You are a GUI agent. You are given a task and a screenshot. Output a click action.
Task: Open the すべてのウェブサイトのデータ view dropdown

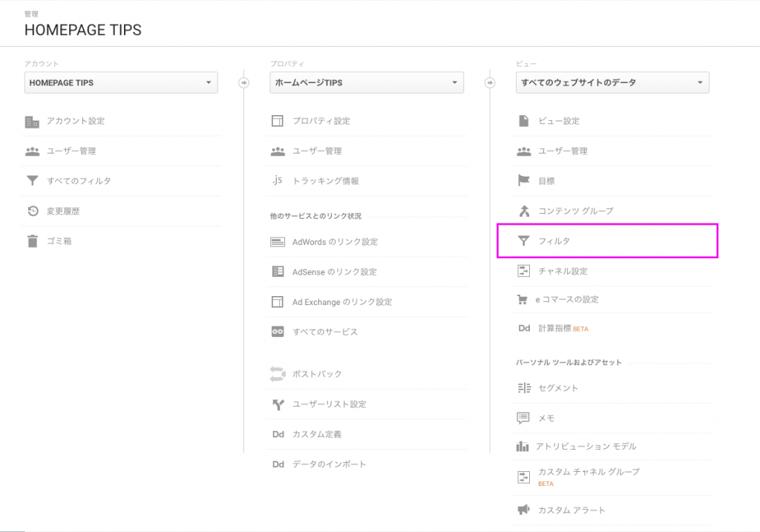tap(612, 82)
